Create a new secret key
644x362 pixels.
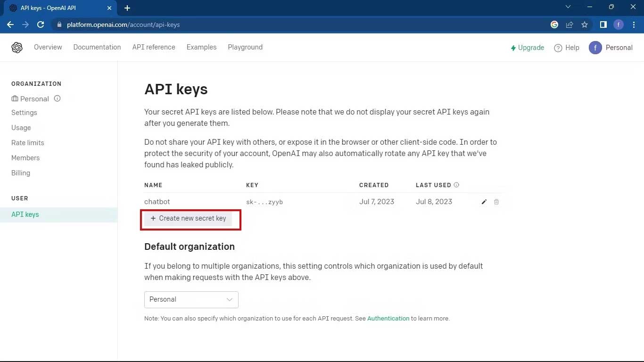click(189, 218)
